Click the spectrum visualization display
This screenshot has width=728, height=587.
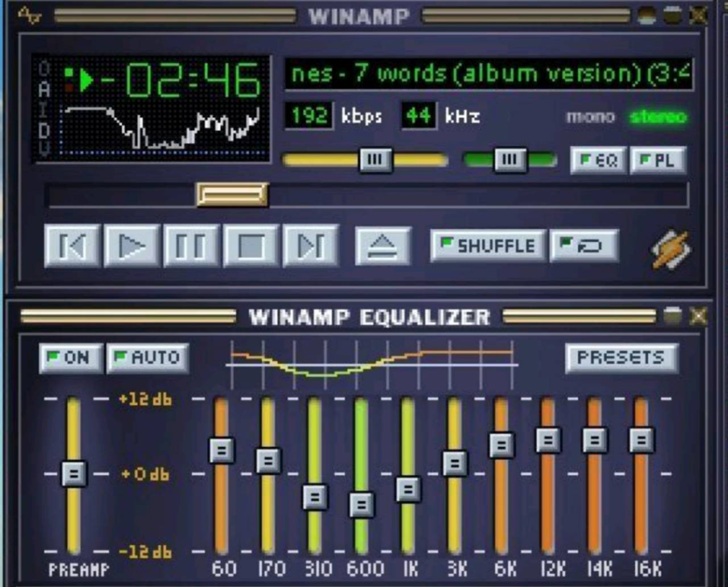161,130
